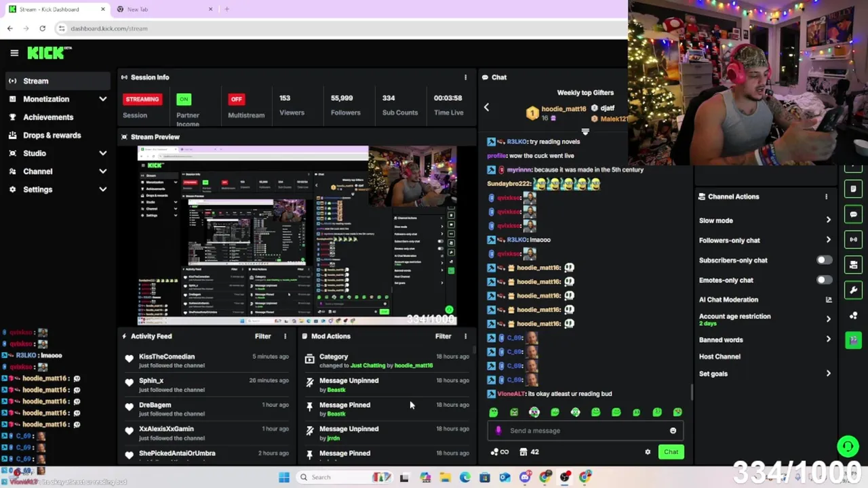Open the Mod Actions Filter

[443, 336]
